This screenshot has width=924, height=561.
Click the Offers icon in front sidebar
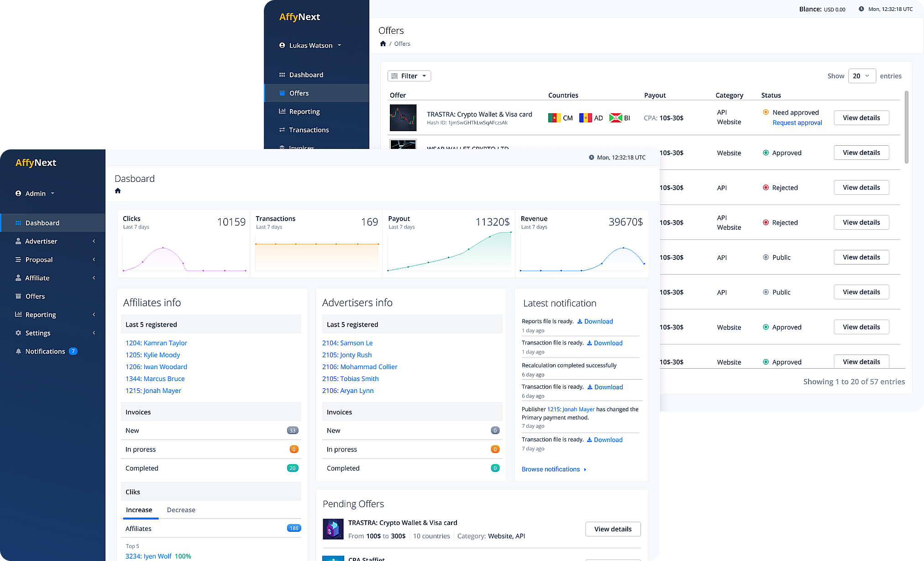coord(18,296)
